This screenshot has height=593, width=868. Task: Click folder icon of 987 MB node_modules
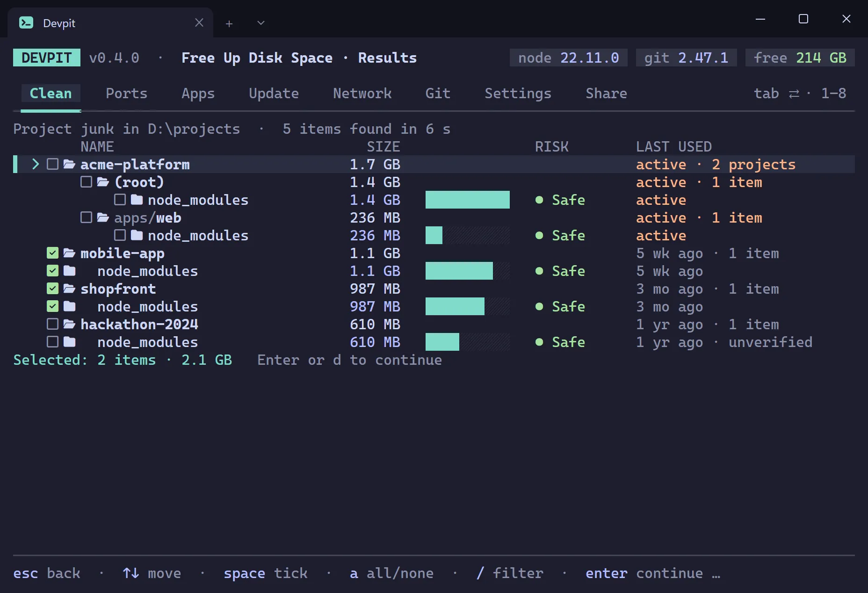tap(69, 306)
